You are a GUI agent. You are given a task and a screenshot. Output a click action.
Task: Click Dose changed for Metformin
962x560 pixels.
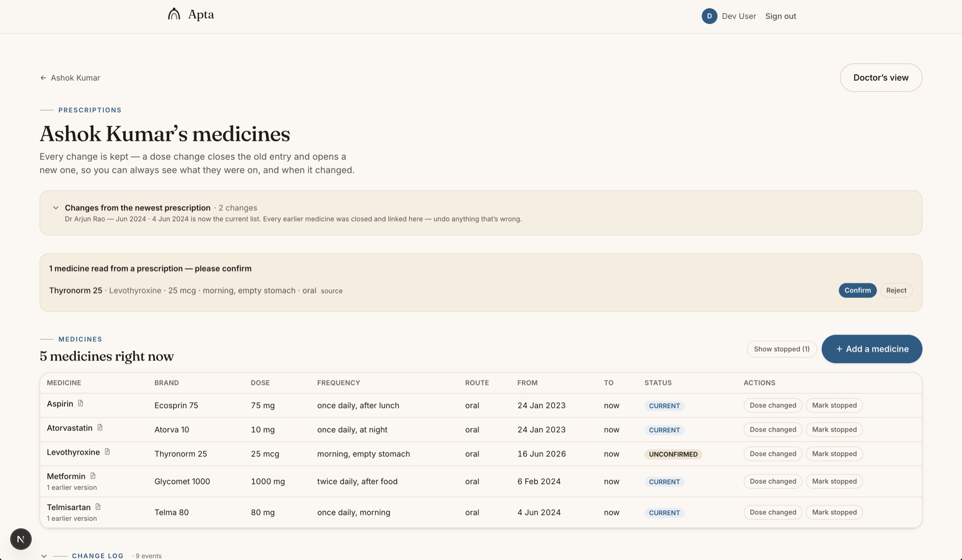773,481
